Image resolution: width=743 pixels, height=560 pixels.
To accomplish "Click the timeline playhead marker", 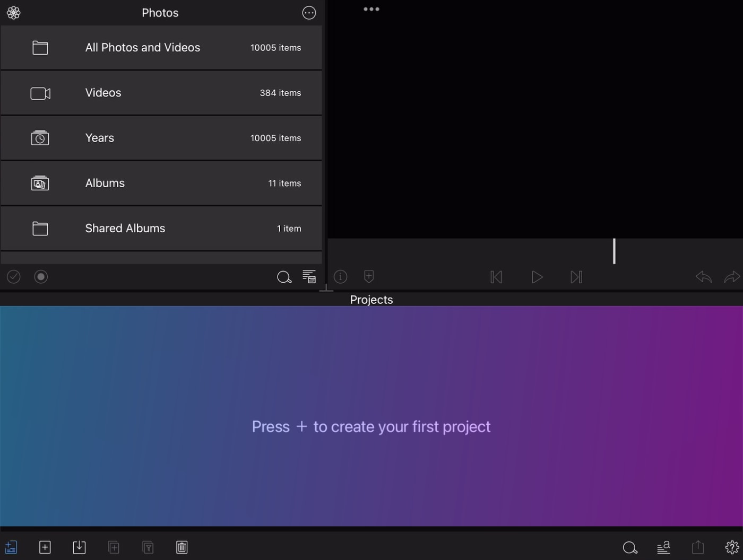I will pyautogui.click(x=614, y=251).
